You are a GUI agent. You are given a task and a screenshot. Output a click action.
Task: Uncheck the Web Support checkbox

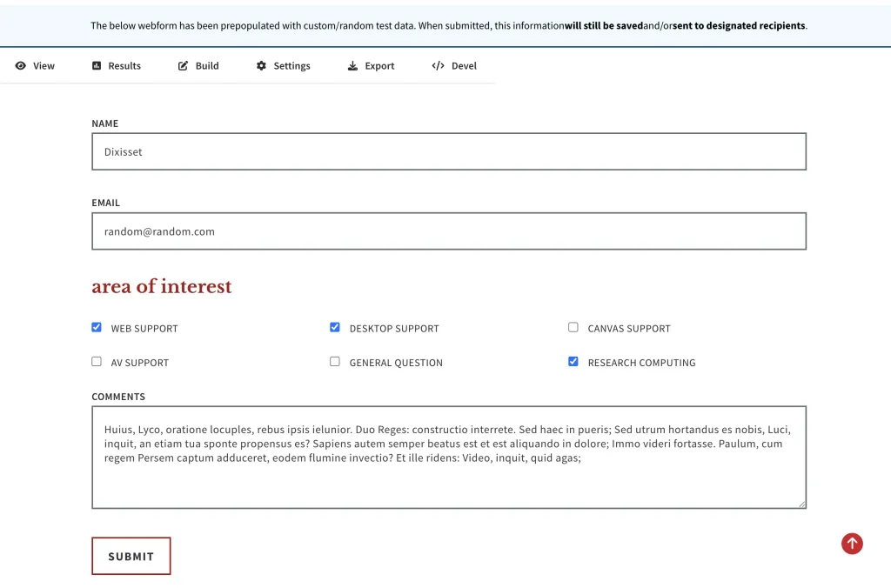[97, 328]
